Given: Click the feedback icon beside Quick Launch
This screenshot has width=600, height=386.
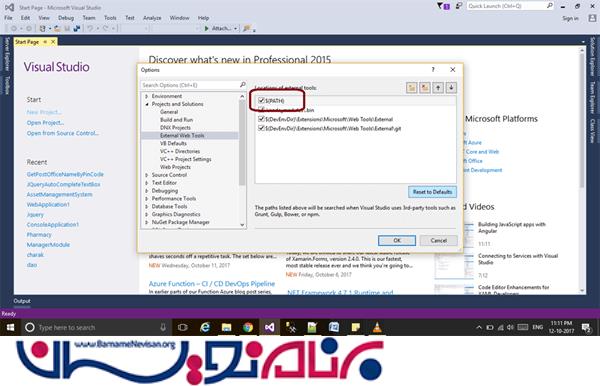Looking at the screenshot, I should pyautogui.click(x=458, y=6).
